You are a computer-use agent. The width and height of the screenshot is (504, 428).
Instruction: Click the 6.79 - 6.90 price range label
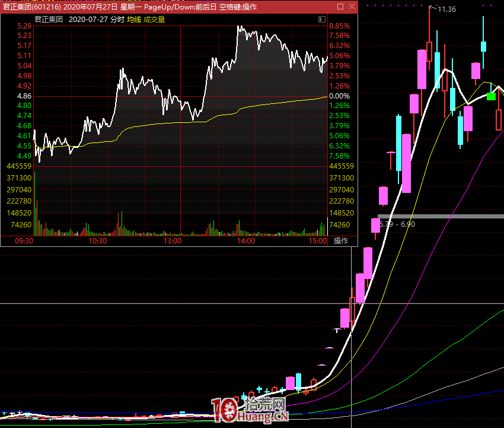click(397, 224)
